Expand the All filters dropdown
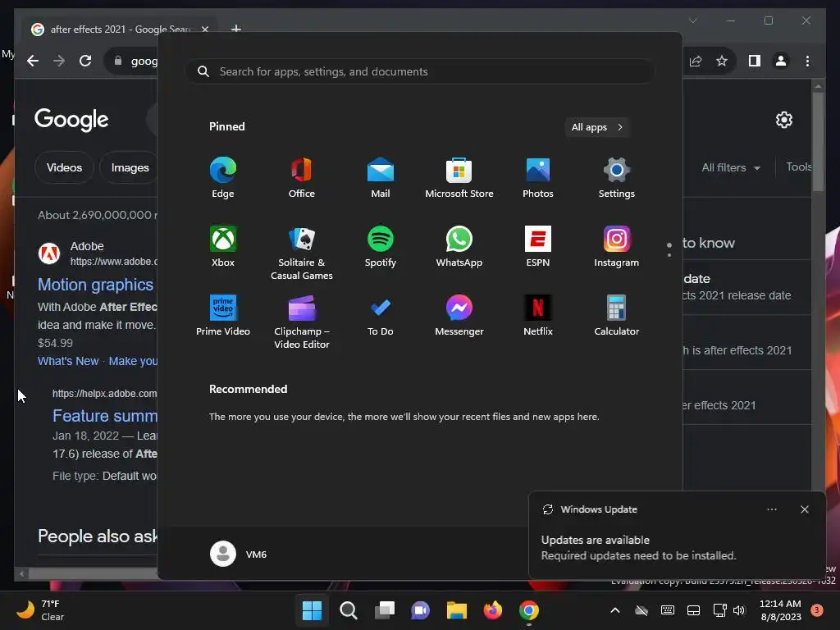840x630 pixels. 731,167
